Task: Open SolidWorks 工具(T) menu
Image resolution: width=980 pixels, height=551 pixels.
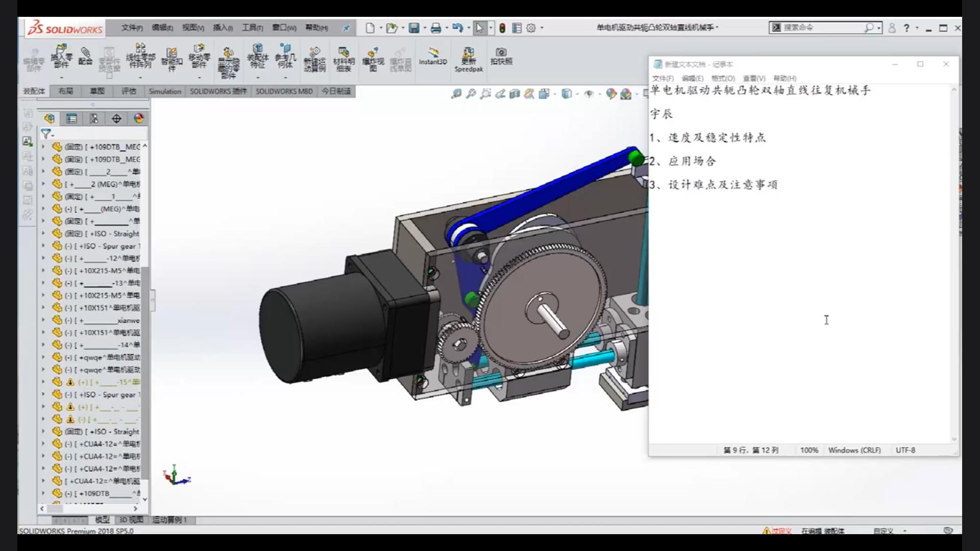Action: pyautogui.click(x=253, y=28)
